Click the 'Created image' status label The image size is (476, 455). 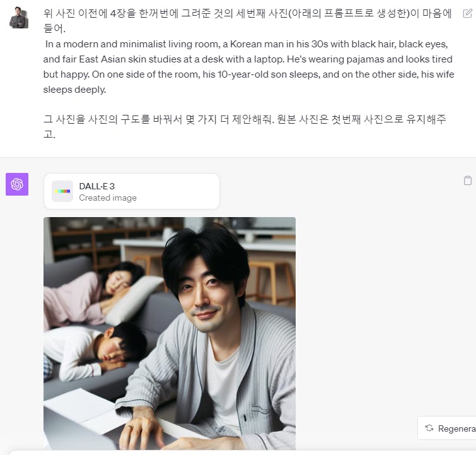(108, 198)
